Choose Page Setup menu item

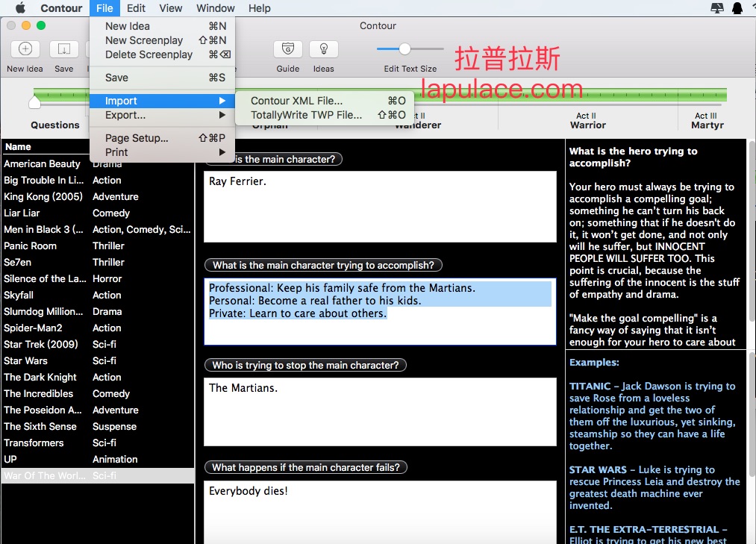[163, 138]
